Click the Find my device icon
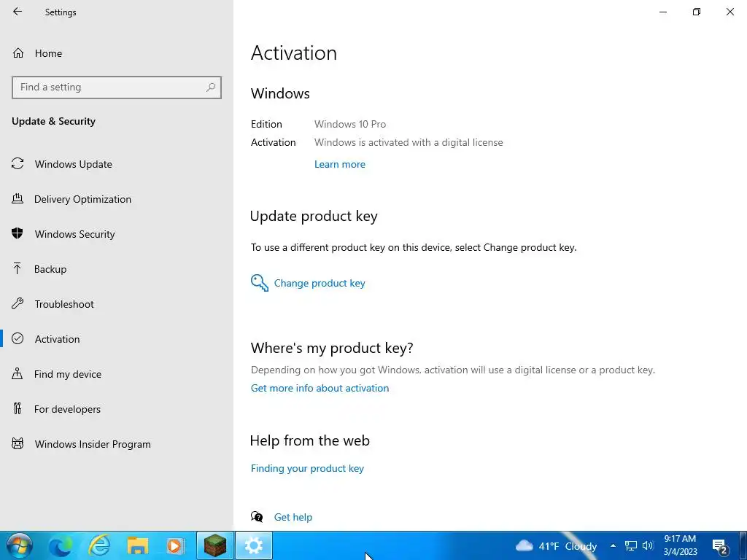This screenshot has width=747, height=560. click(18, 373)
